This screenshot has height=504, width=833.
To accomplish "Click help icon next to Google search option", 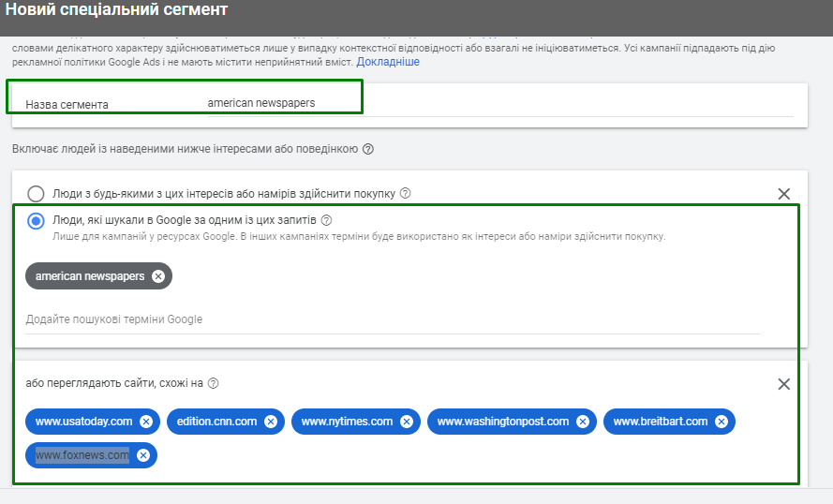I will click(x=327, y=220).
